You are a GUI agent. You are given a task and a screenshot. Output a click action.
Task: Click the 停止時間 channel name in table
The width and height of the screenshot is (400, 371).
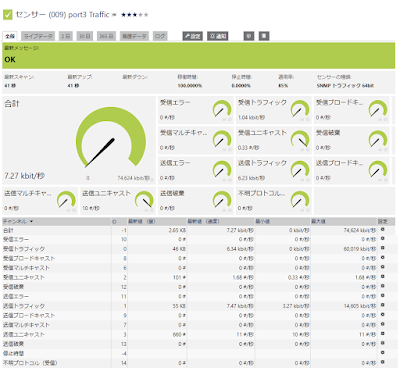13,353
